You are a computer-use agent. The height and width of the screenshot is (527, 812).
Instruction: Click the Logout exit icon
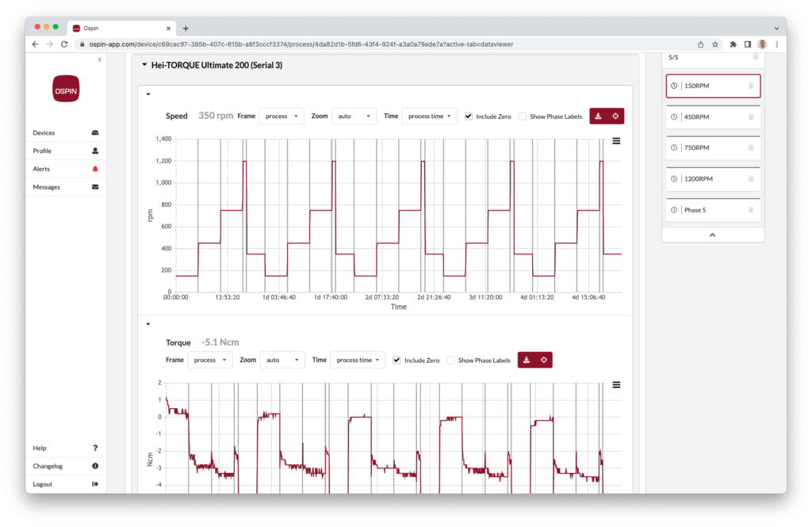pyautogui.click(x=95, y=484)
